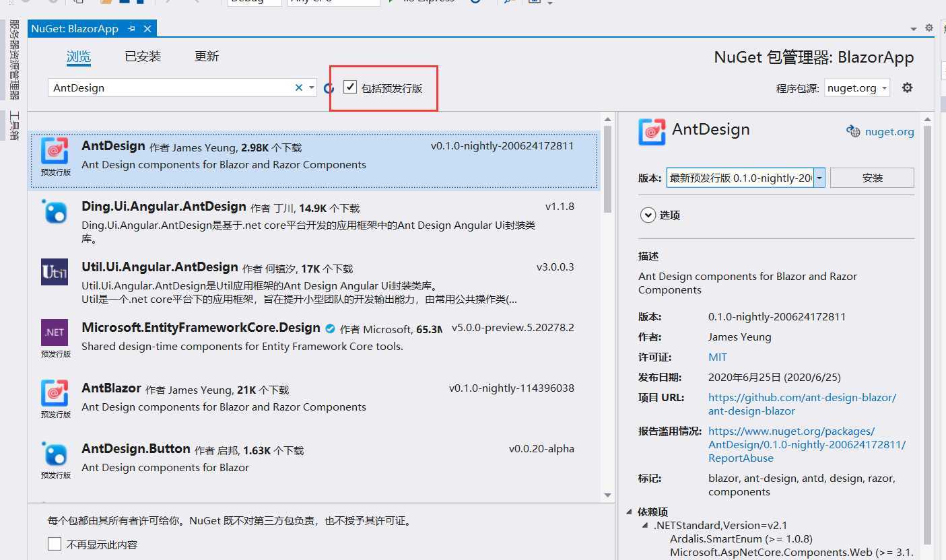Viewport: 946px width, 560px height.
Task: Click the version v1.1.8 label
Action: 560,207
